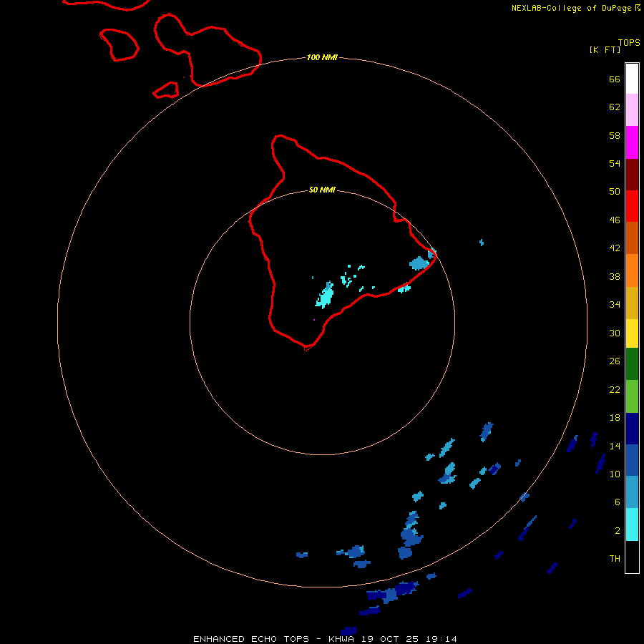Image resolution: width=644 pixels, height=644 pixels.
Task: Click the legend value 'TH'
Action: (x=615, y=559)
